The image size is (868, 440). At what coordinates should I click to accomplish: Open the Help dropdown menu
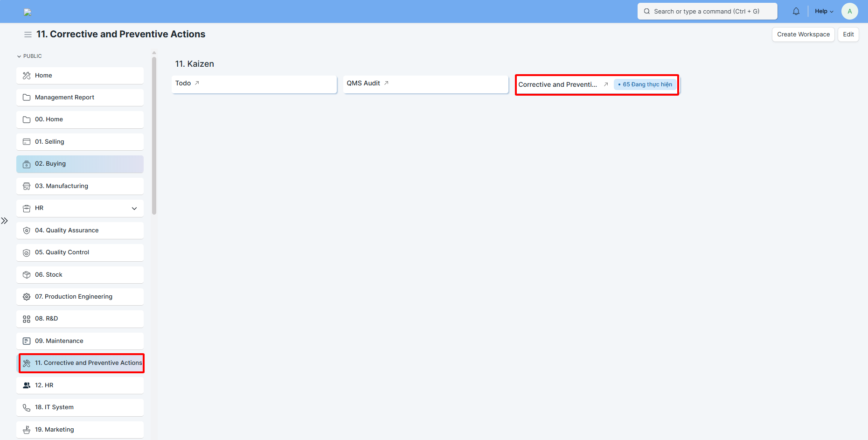(824, 11)
